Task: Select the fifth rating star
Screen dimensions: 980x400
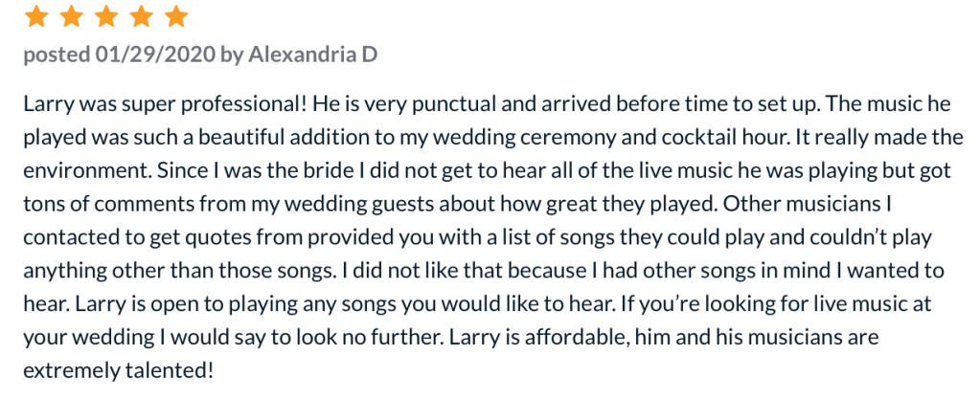Action: (x=175, y=17)
